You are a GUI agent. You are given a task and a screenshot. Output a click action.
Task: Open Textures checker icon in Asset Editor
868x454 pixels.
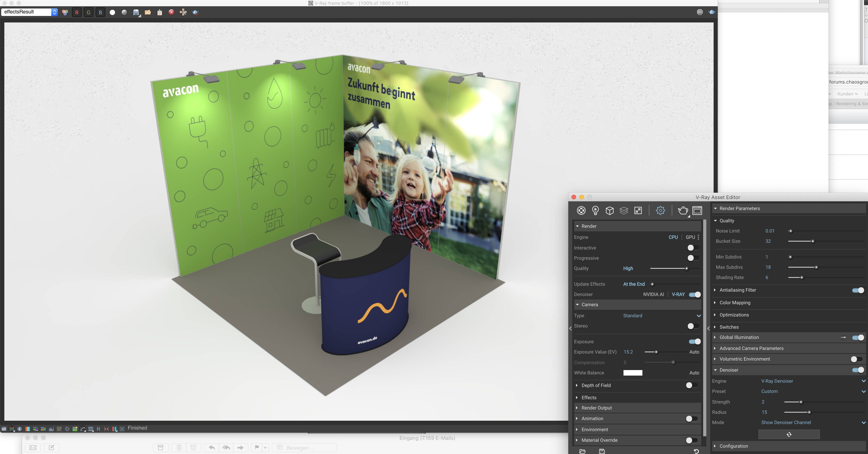(x=638, y=210)
